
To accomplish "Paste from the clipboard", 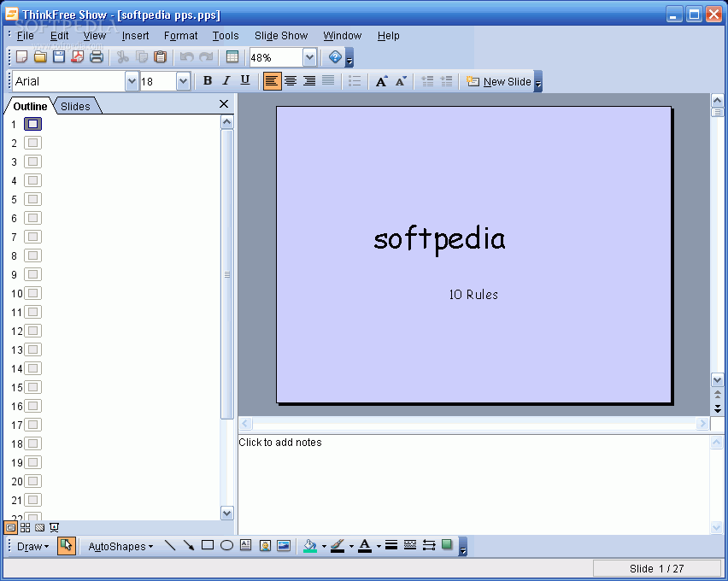I will [160, 57].
